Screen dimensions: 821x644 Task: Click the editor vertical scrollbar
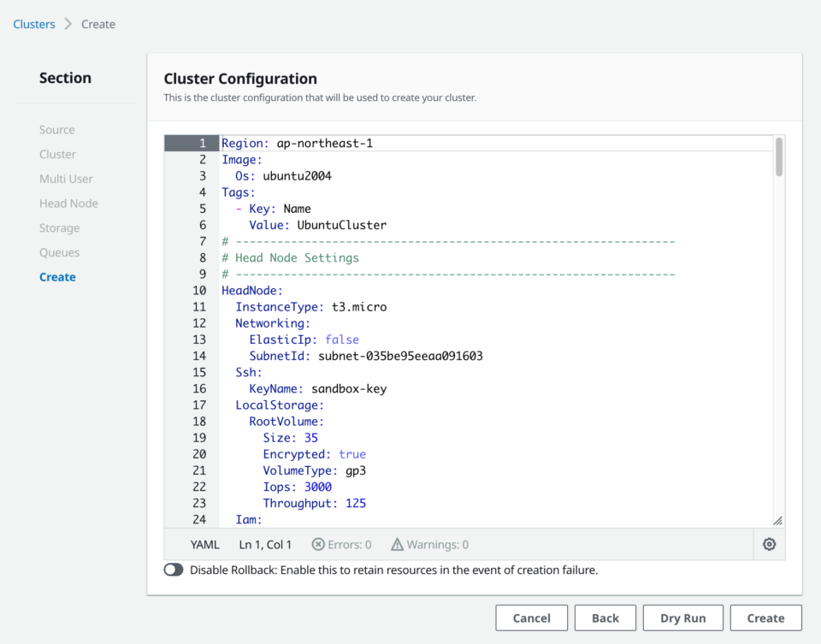(778, 158)
